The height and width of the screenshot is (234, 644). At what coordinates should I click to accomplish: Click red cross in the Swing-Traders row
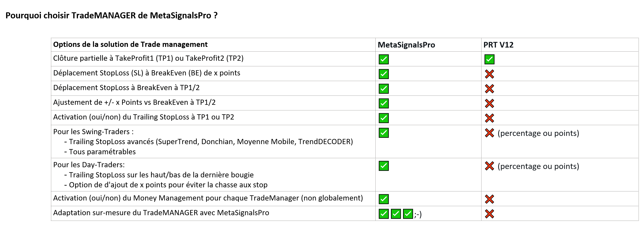click(489, 133)
